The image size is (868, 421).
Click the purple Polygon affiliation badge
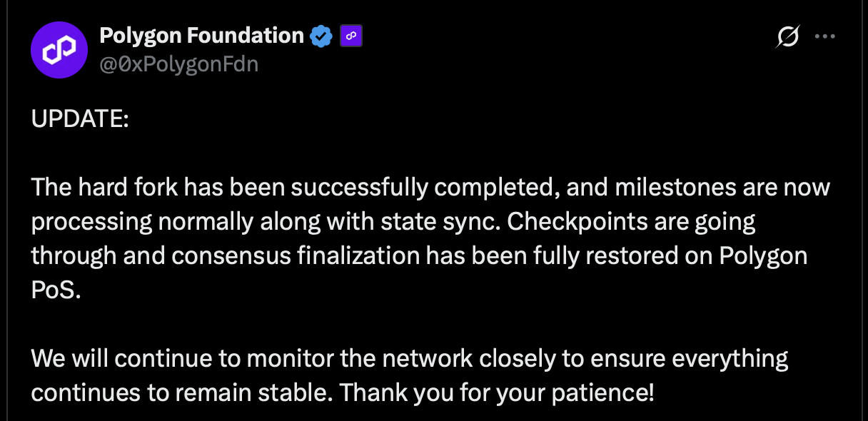click(350, 35)
